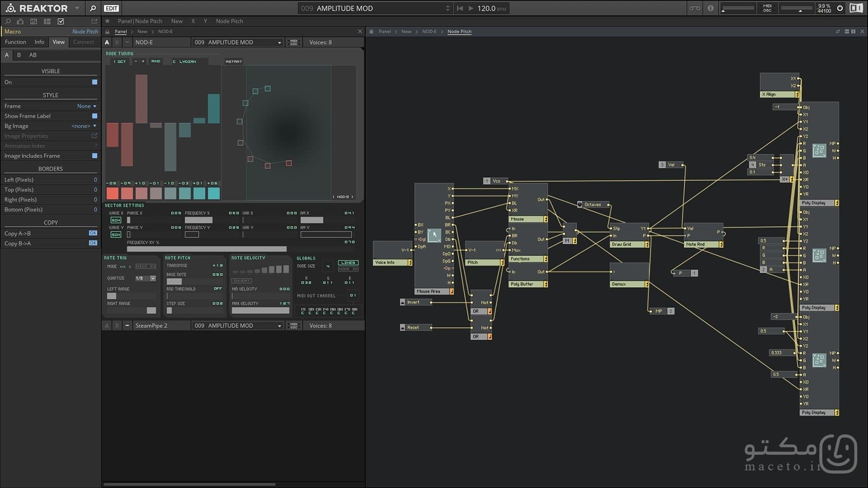
Task: Open the sidebar browser search icon
Action: [x=8, y=21]
